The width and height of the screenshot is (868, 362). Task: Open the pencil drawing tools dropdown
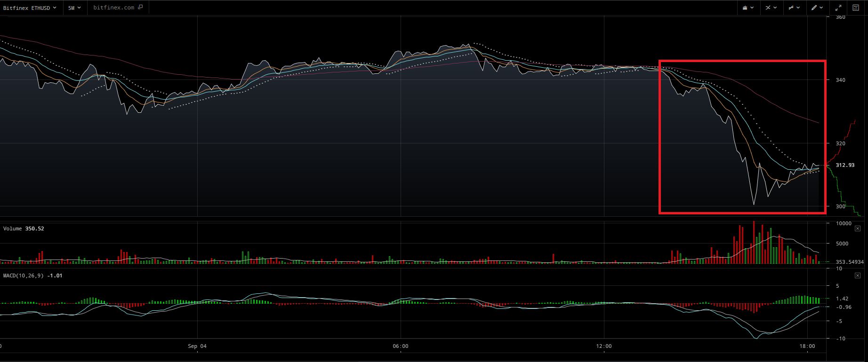click(x=817, y=8)
